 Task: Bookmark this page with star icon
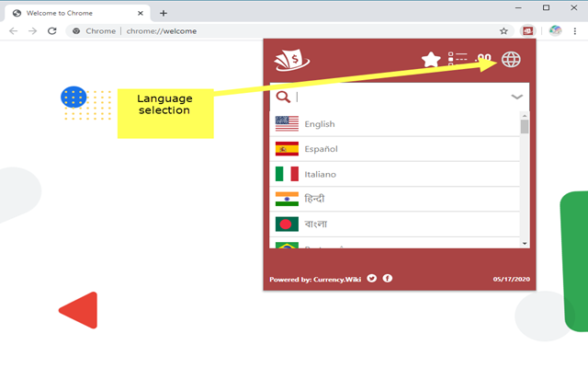tap(503, 31)
